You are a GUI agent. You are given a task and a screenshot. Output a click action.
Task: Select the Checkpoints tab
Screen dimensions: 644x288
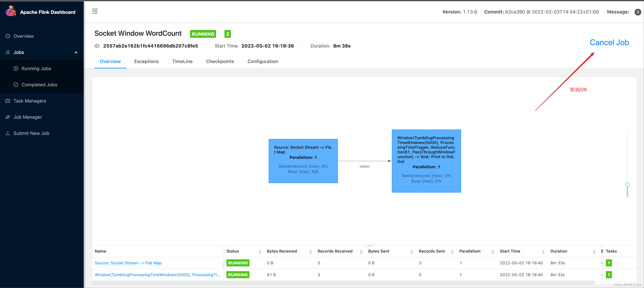click(220, 61)
